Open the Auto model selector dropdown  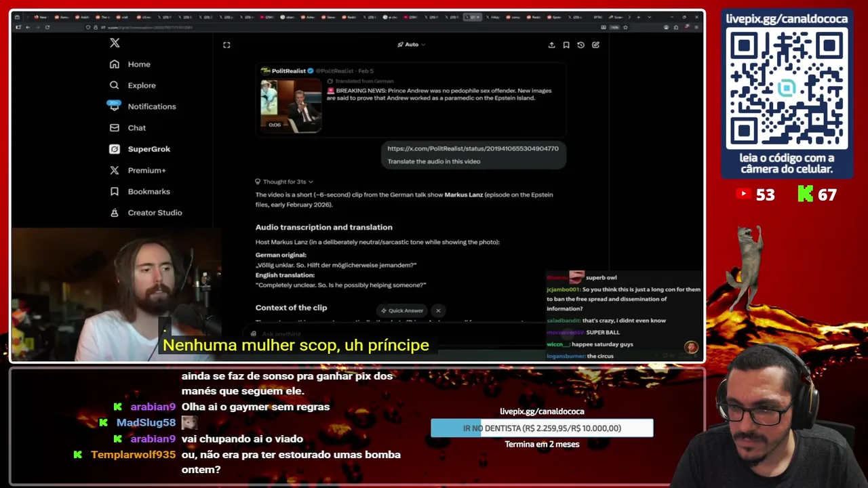(x=411, y=45)
